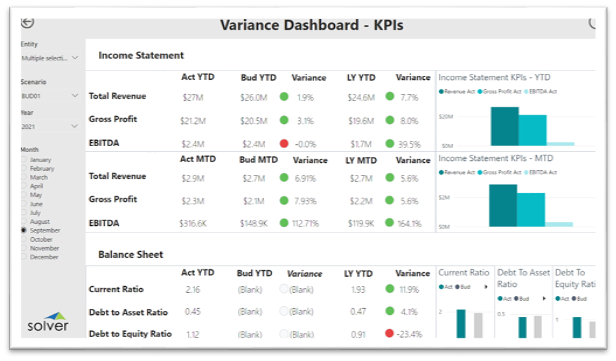This screenshot has width=616, height=361.
Task: Click next arrow in Debt To Asset Ratio legend
Action: point(544,299)
